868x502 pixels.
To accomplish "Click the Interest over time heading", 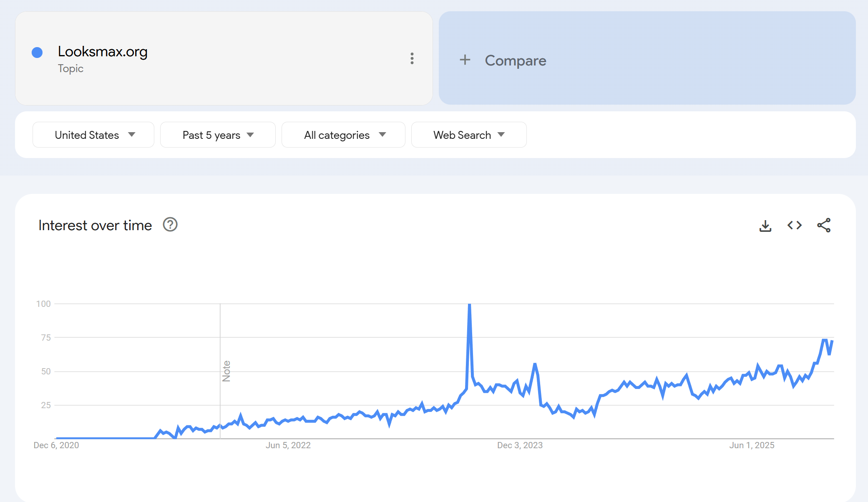I will (95, 226).
